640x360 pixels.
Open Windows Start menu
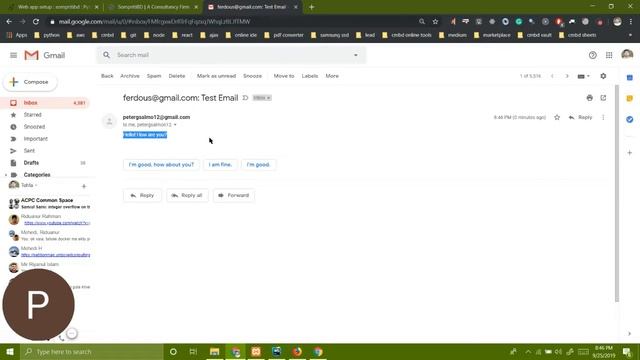pyautogui.click(x=10, y=351)
